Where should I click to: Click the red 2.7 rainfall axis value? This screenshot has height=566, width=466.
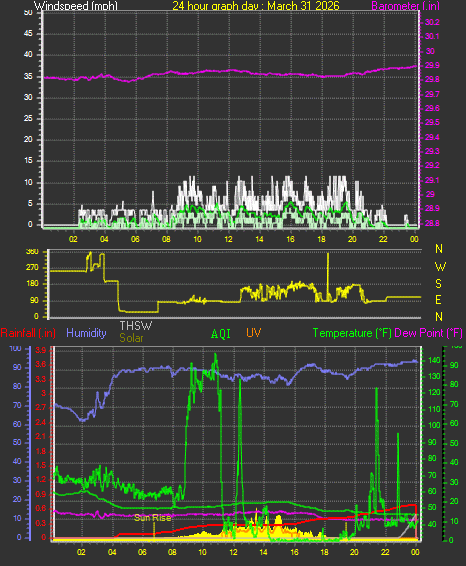tap(41, 408)
